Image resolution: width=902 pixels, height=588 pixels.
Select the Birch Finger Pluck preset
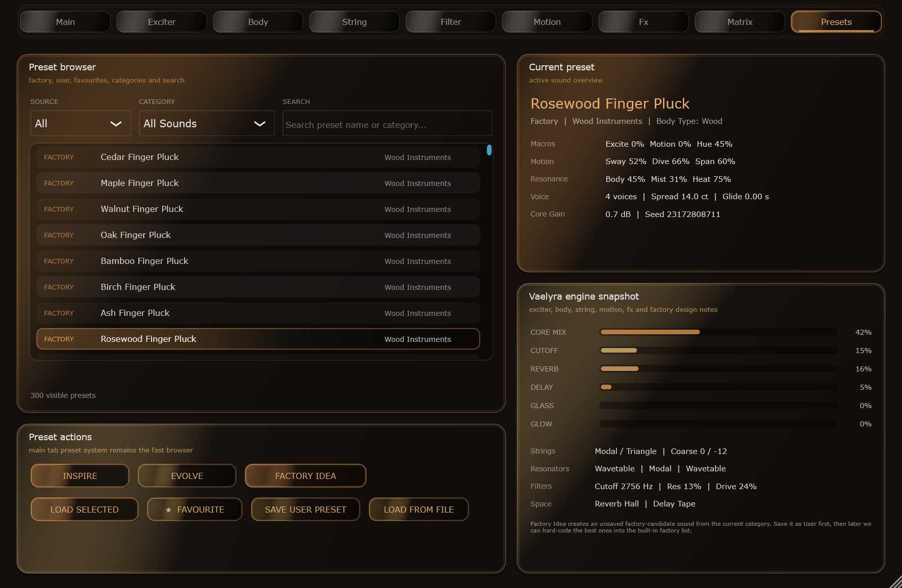[258, 287]
